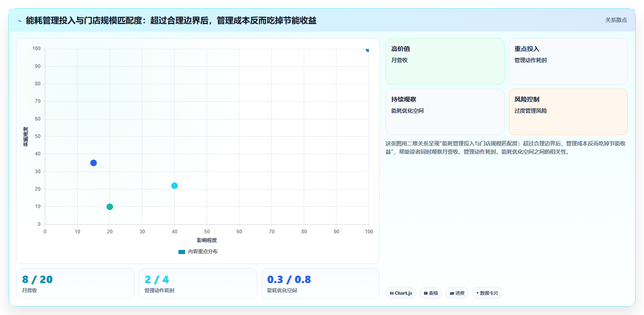Click the description paragraph under the cards

tap(506, 148)
